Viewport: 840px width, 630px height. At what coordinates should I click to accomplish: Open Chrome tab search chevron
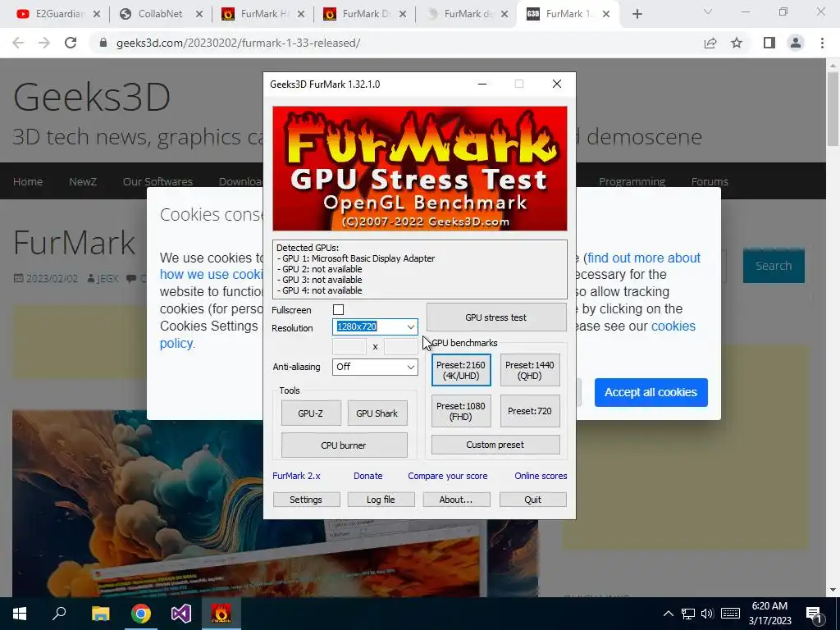pos(708,11)
